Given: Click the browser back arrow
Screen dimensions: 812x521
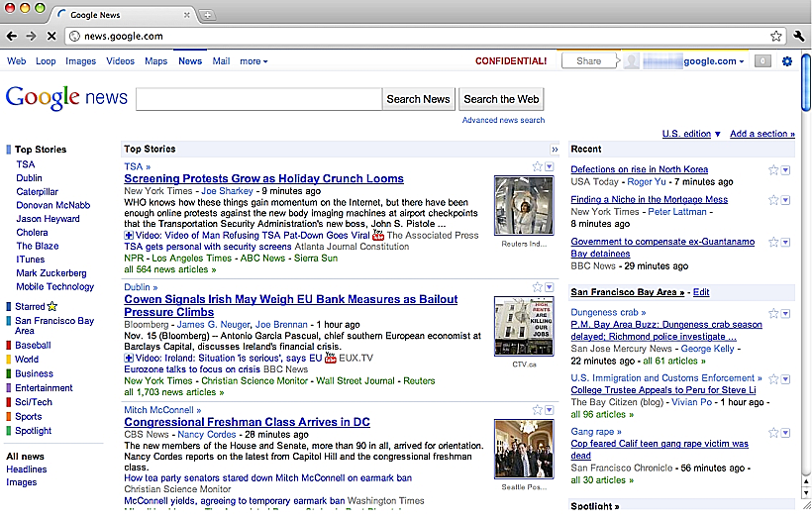Looking at the screenshot, I should (x=11, y=36).
